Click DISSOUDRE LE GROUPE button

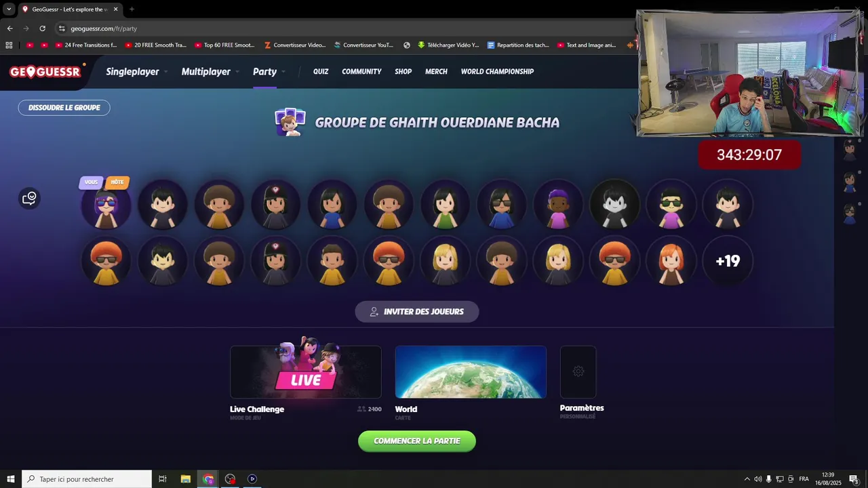[64, 108]
